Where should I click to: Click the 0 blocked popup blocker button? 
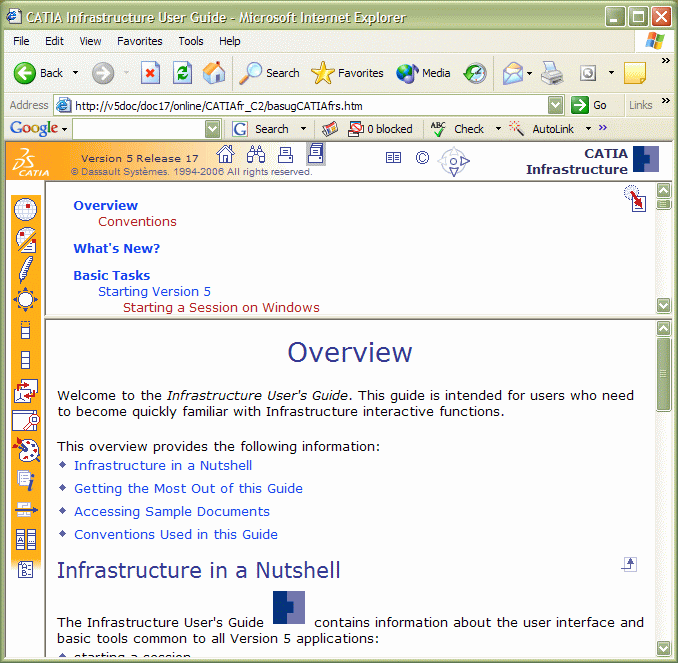coord(381,129)
